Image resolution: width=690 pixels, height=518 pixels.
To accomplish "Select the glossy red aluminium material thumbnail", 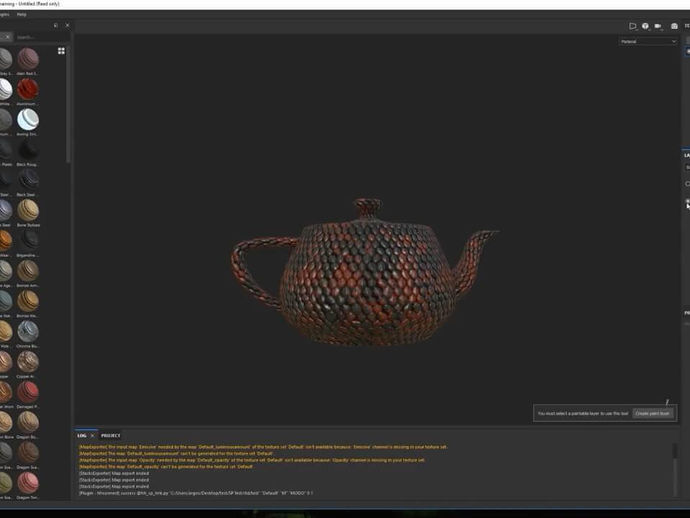I will [x=28, y=89].
